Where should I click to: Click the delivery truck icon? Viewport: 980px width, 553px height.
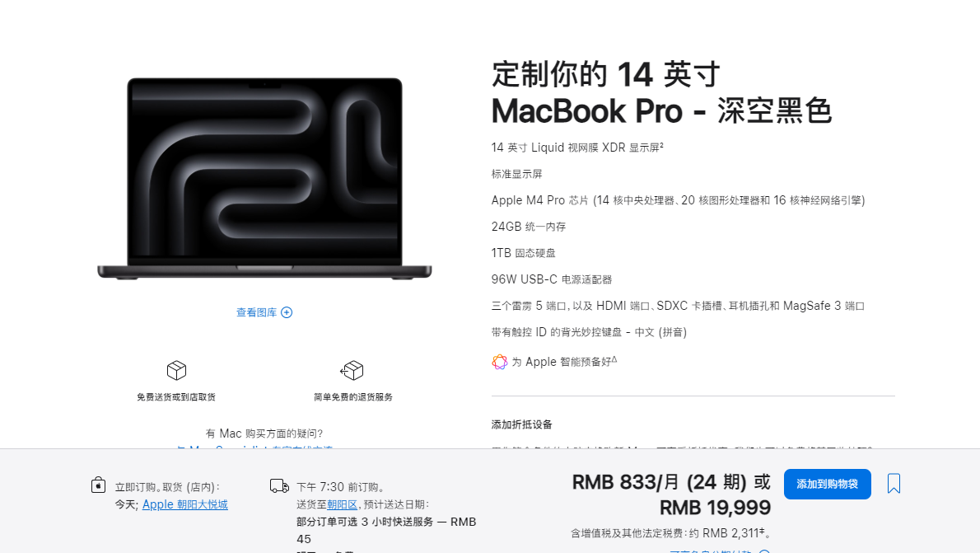279,486
